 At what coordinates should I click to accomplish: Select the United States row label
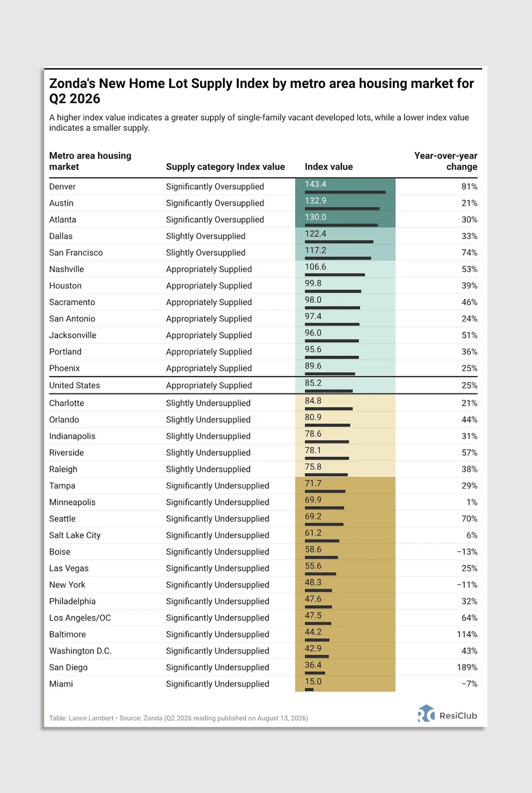tap(75, 386)
